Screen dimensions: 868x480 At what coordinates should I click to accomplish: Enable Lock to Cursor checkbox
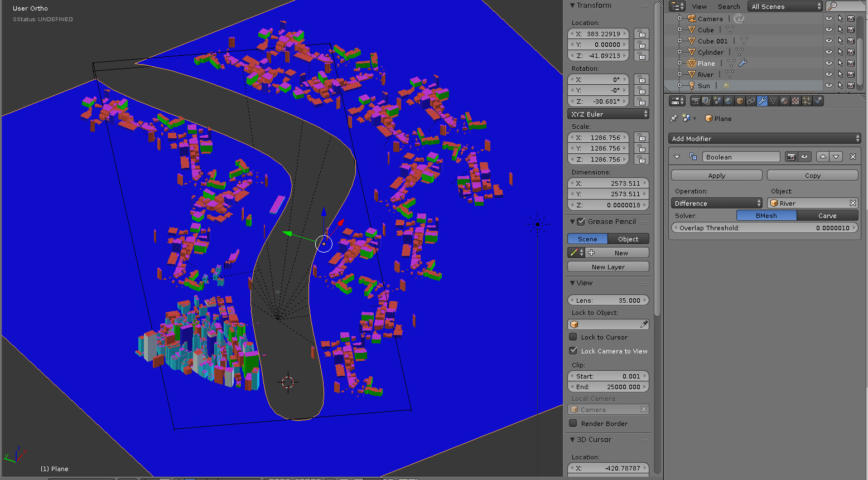[573, 337]
